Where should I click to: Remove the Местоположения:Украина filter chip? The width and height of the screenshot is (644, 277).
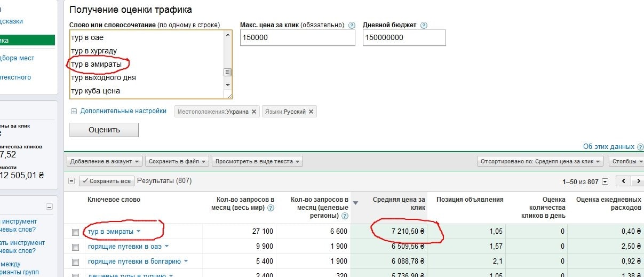pyautogui.click(x=254, y=112)
